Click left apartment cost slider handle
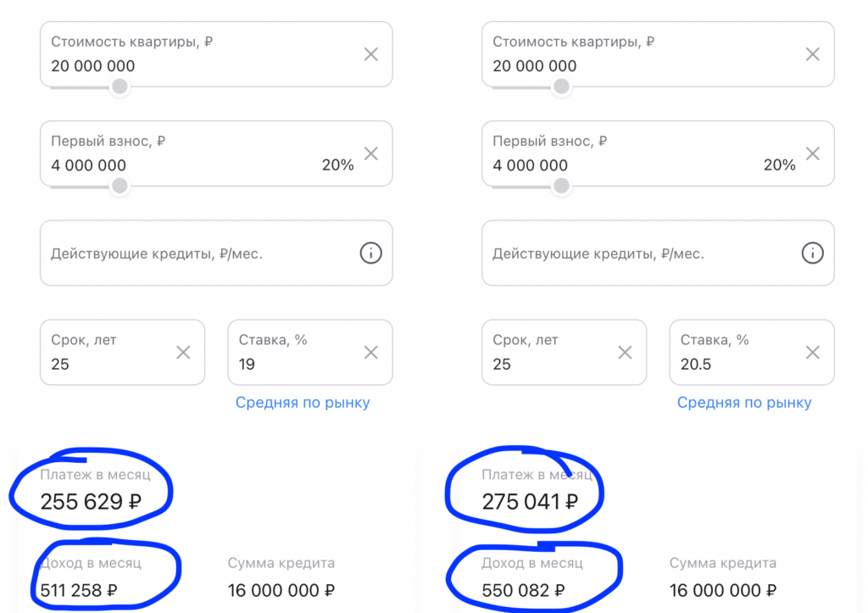 [x=120, y=86]
